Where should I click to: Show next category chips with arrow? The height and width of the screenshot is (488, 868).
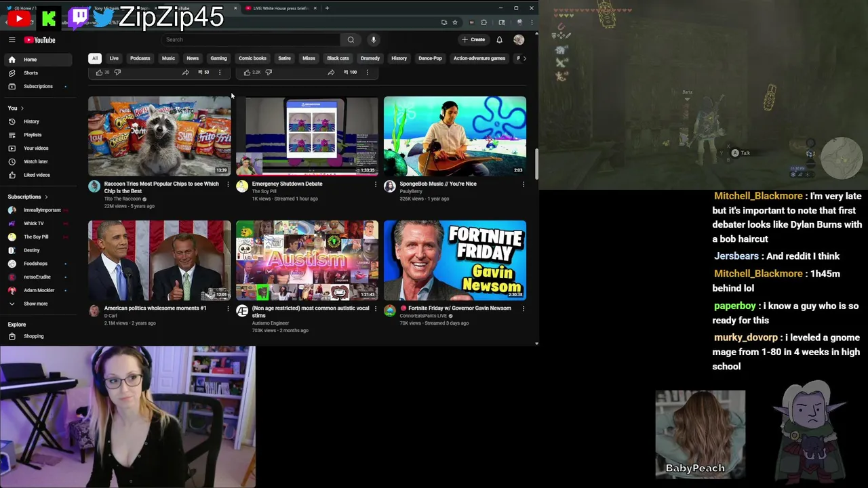524,58
